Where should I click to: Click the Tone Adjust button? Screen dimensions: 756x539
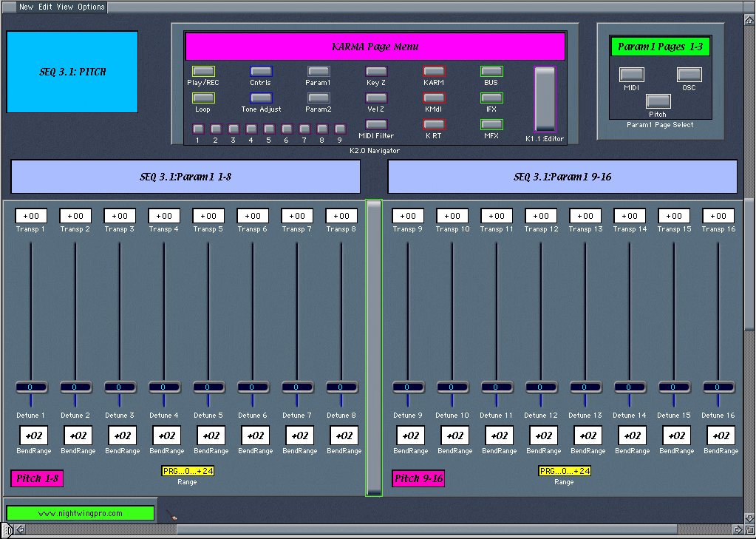261,98
